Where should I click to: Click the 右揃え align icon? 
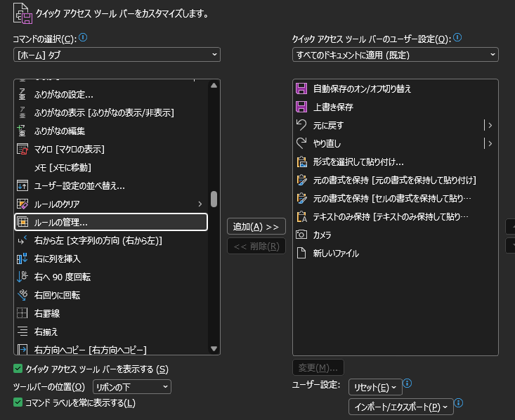(x=22, y=332)
